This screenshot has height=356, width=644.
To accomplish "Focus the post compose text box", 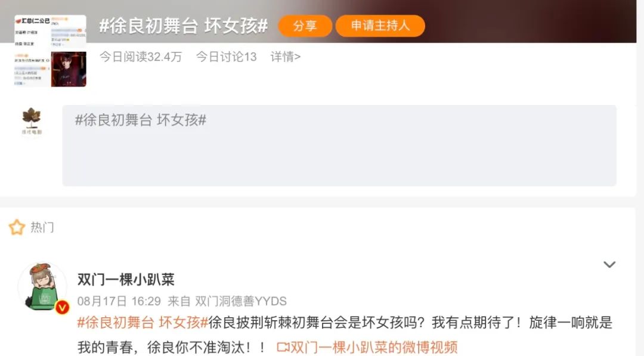I will click(x=339, y=146).
